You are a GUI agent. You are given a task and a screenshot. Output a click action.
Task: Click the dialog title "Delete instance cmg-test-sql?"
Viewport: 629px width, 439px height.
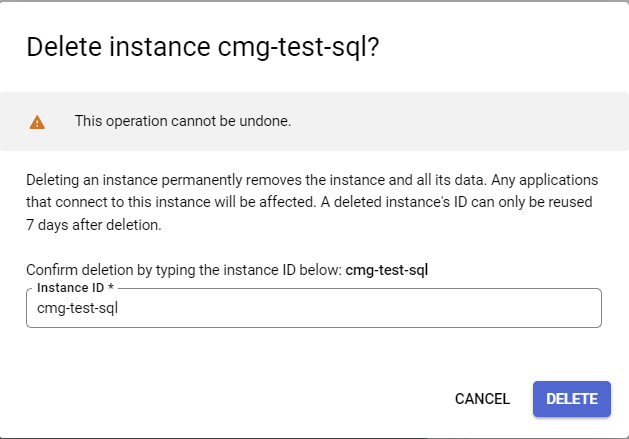coord(201,48)
